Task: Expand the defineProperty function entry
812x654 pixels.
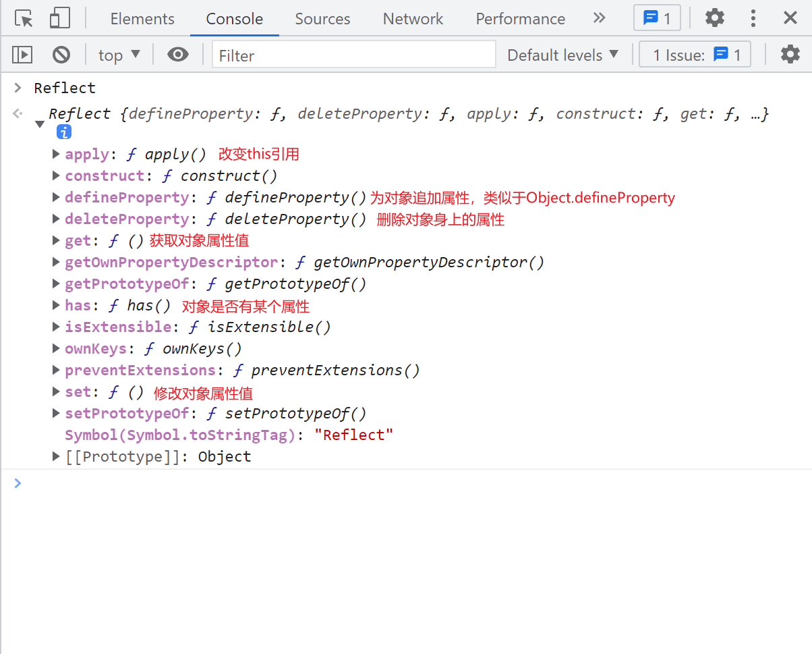Action: coord(56,197)
